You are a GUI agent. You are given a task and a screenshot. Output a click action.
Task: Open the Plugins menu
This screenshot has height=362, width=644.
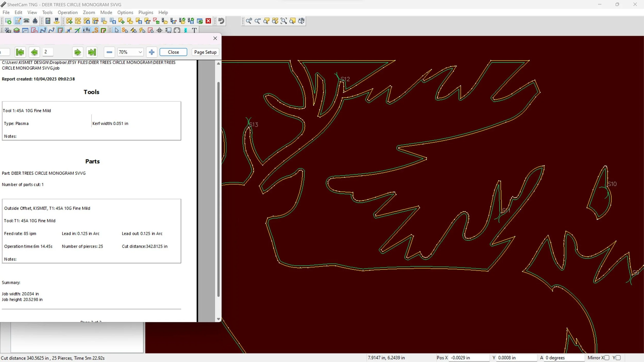(146, 12)
